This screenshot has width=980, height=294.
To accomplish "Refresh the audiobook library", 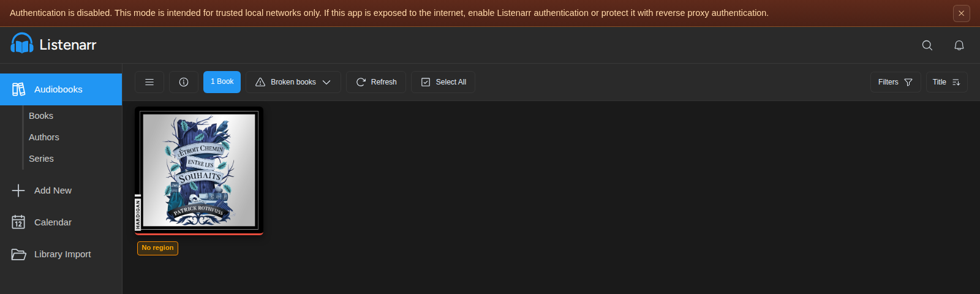I will 376,82.
